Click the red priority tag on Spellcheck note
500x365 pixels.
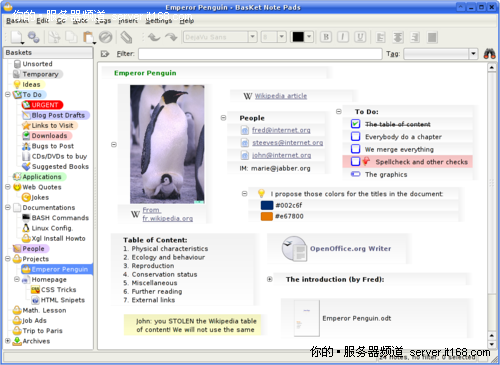click(x=366, y=162)
